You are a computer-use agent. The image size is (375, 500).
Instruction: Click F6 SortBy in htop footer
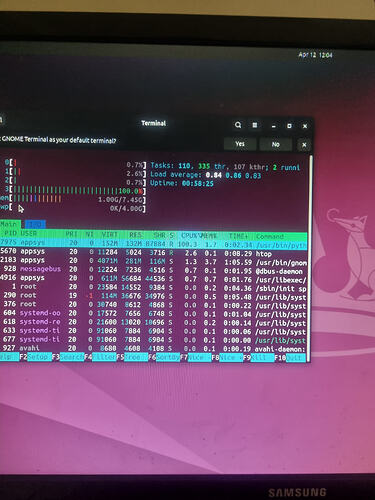point(164,357)
